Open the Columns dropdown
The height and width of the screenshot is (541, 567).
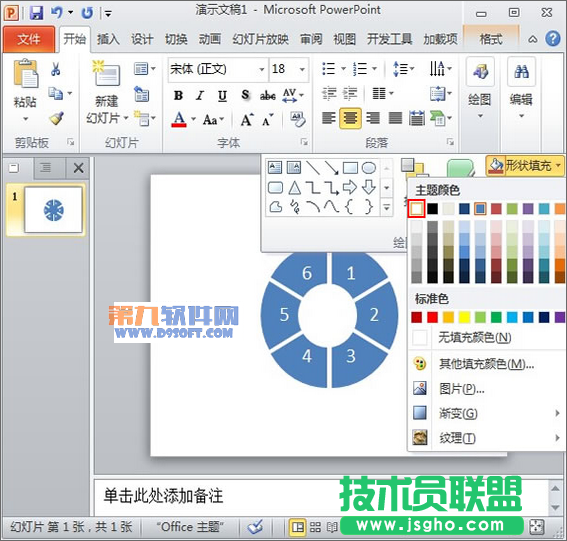point(383,94)
